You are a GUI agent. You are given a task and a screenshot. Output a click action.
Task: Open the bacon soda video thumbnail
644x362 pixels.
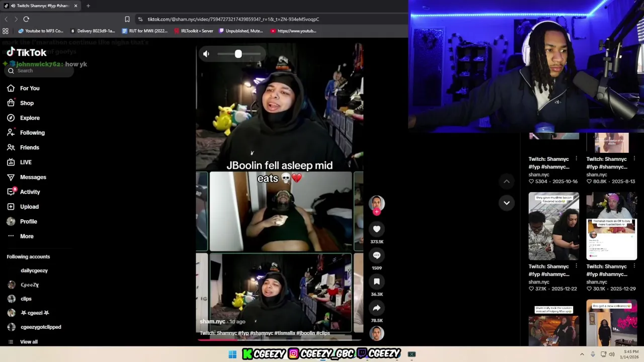554,226
